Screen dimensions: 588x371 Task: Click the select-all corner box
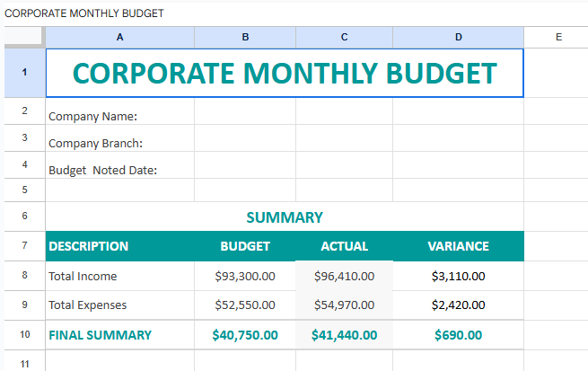coord(22,37)
